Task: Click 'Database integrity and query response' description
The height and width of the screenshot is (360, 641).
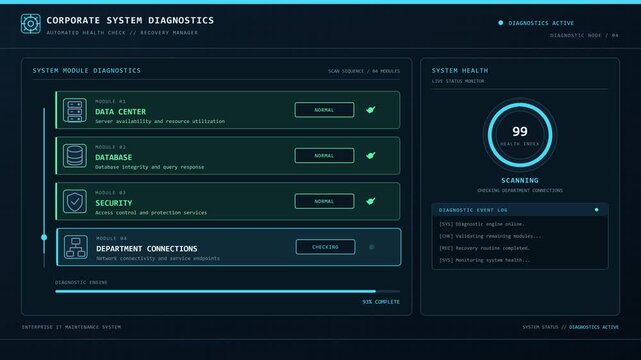Action: pos(150,167)
